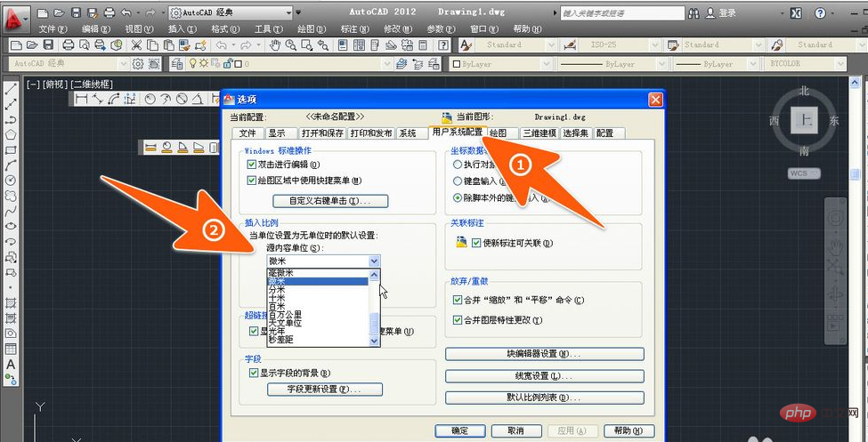Open DesignCenter icon in standard toolbar
868x442 pixels.
pos(359,44)
